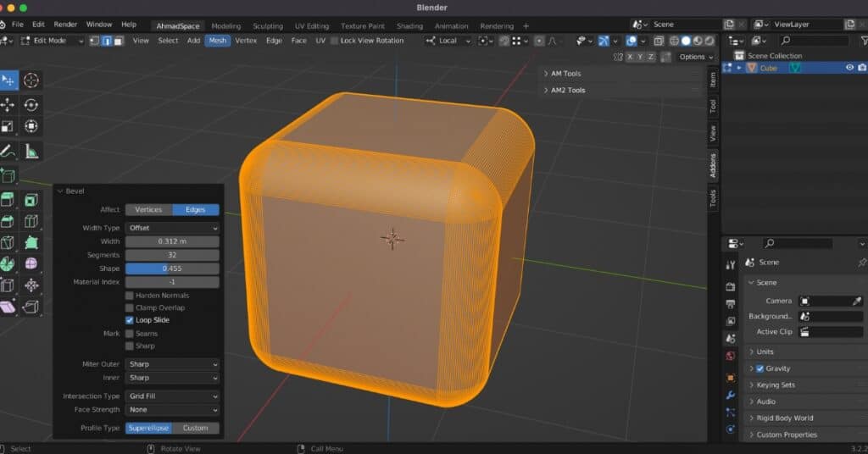Viewport: 868px width, 454px height.
Task: Enable the Clamp Overlap checkbox
Action: point(130,307)
